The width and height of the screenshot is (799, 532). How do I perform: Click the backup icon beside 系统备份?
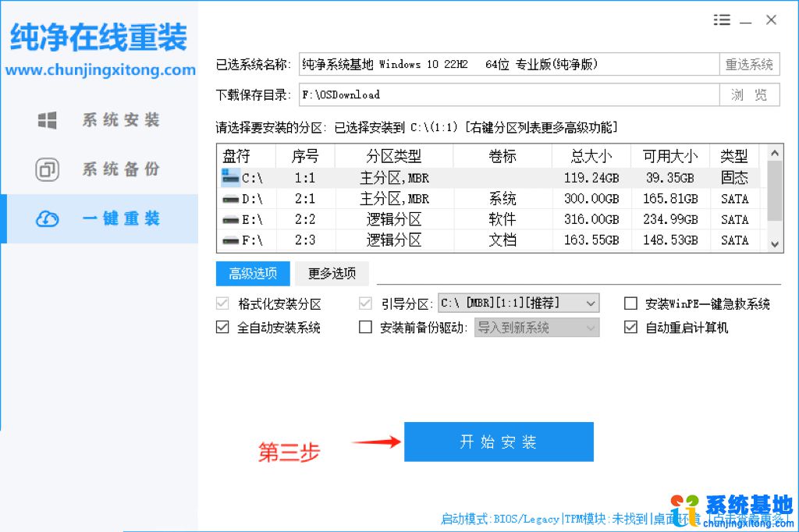[48, 169]
